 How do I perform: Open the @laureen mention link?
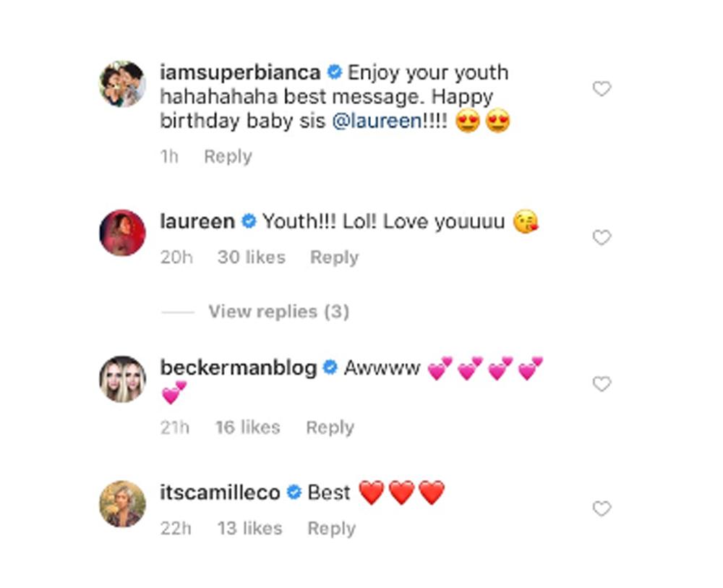(x=376, y=121)
